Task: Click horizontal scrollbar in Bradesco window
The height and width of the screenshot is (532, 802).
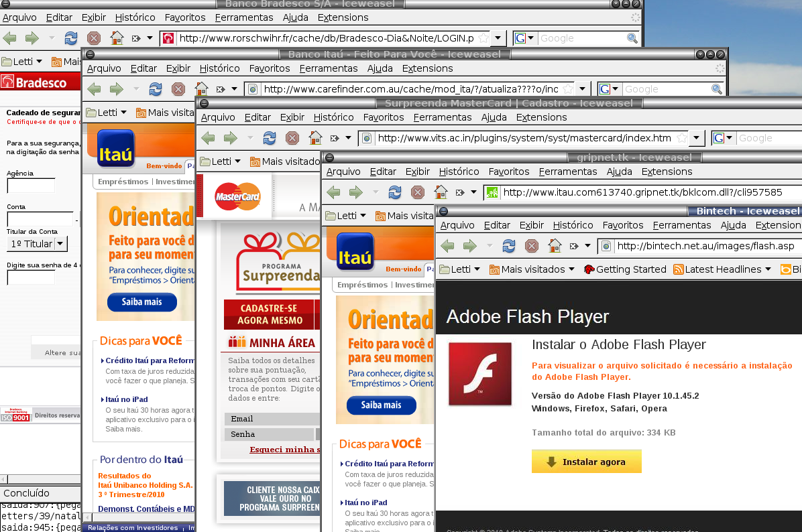Action: 41,479
